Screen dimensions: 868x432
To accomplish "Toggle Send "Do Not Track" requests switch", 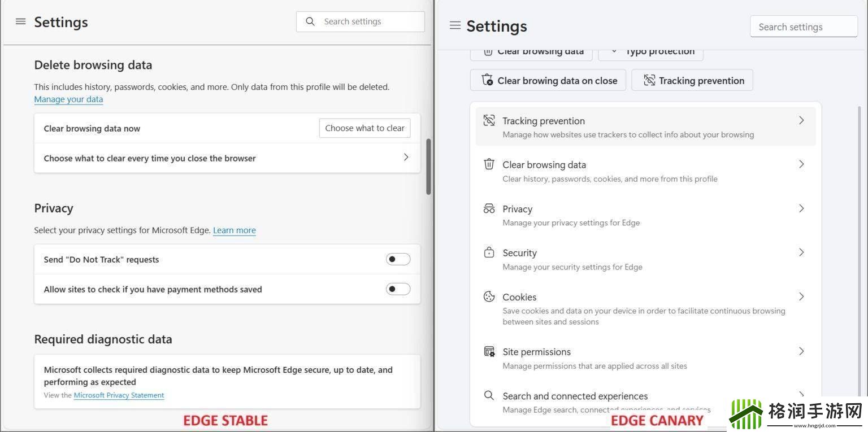I will [398, 259].
